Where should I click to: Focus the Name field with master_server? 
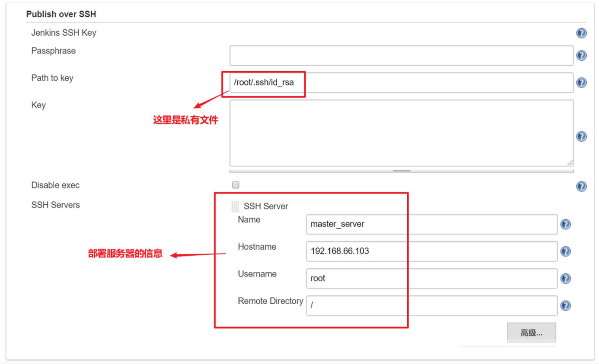pos(432,224)
